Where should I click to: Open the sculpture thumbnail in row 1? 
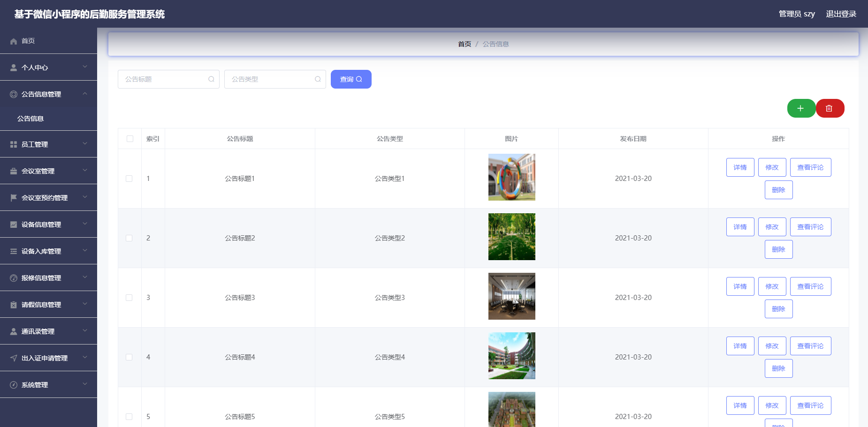512,177
